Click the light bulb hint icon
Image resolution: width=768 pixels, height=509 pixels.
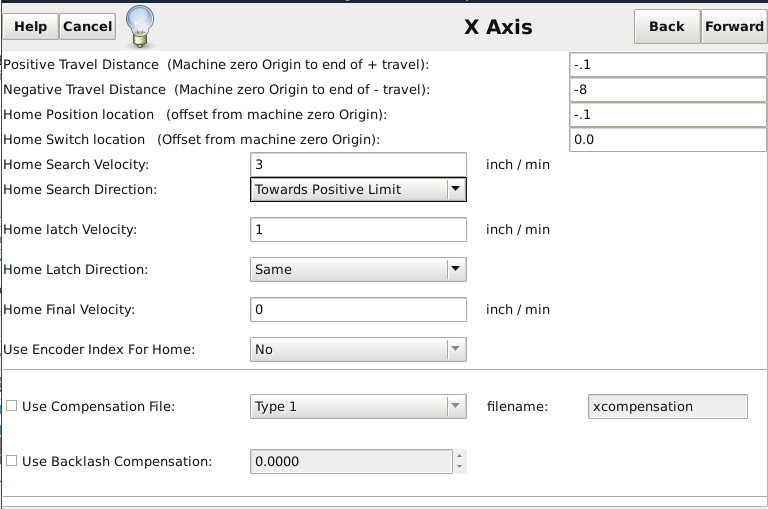[140, 26]
